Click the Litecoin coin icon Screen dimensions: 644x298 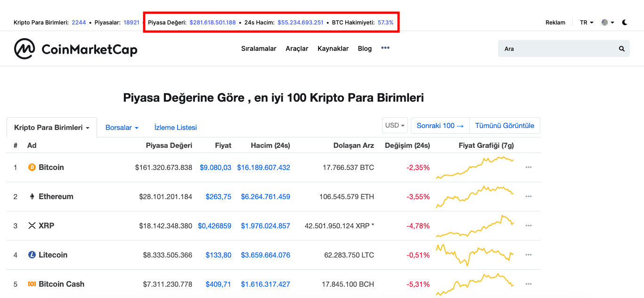click(32, 255)
